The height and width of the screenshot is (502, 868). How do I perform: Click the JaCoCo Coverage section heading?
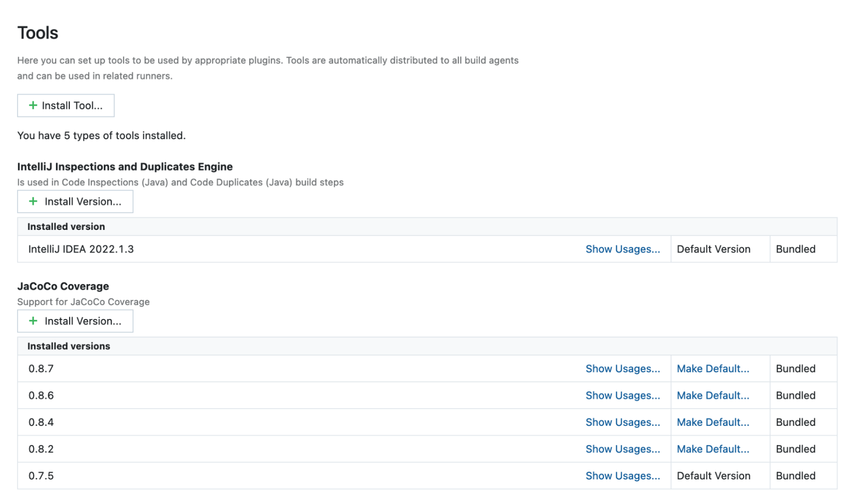(x=63, y=286)
